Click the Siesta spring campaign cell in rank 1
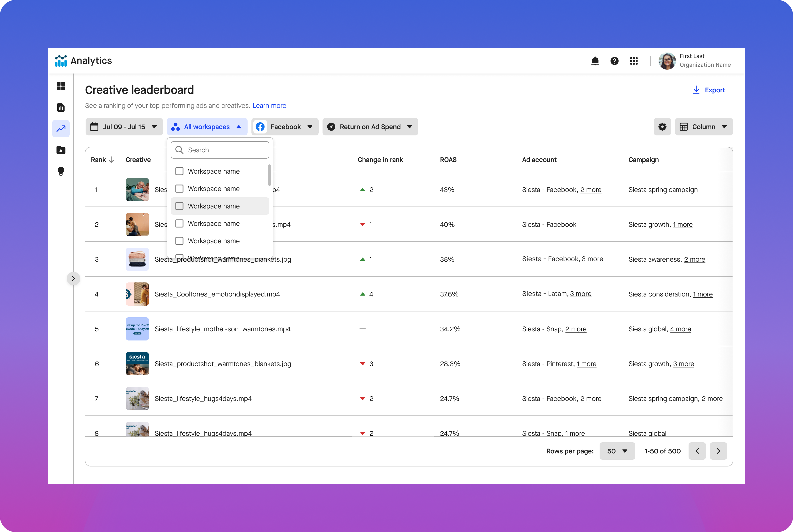The width and height of the screenshot is (793, 532). 663,190
